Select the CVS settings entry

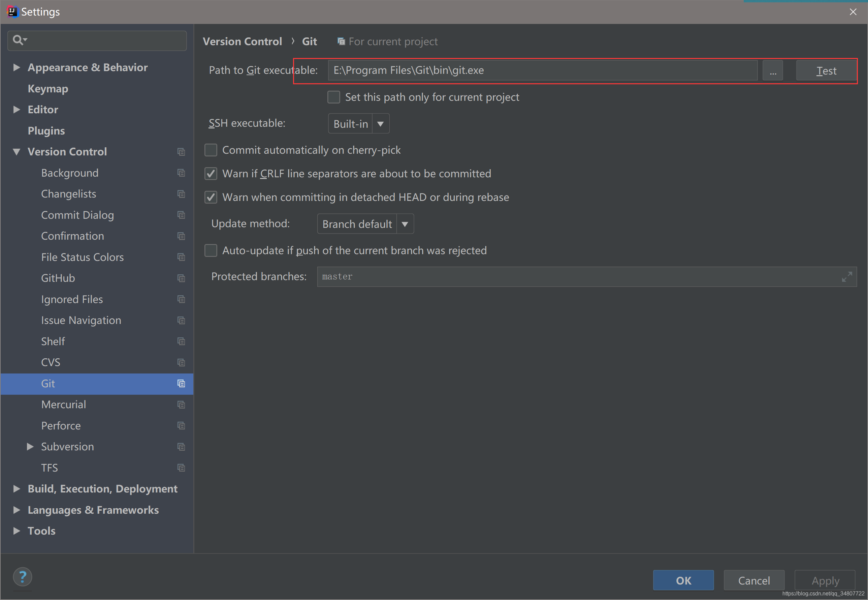click(x=50, y=362)
